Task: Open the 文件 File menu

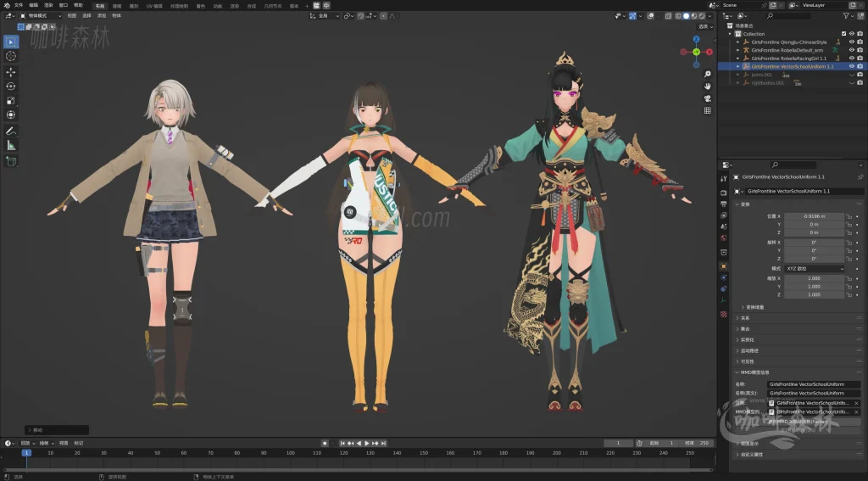Action: 19,5
